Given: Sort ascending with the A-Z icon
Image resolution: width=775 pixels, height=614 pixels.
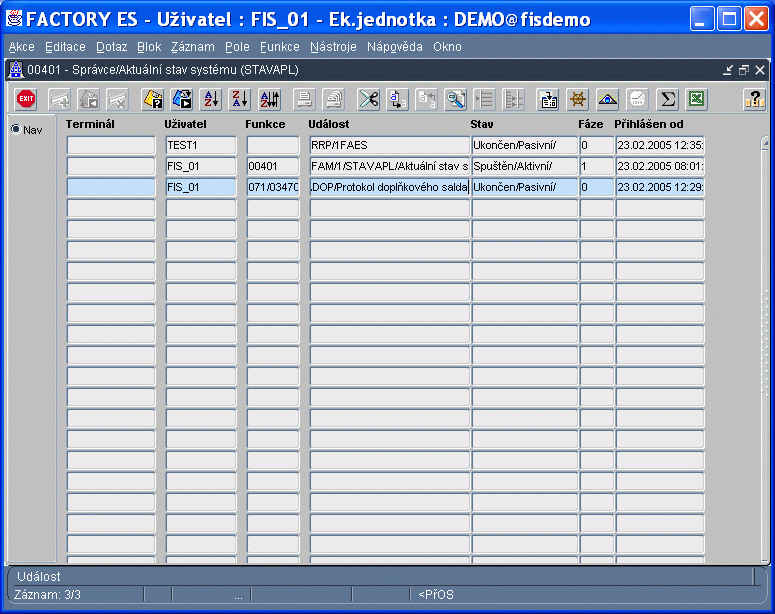Looking at the screenshot, I should 211,99.
